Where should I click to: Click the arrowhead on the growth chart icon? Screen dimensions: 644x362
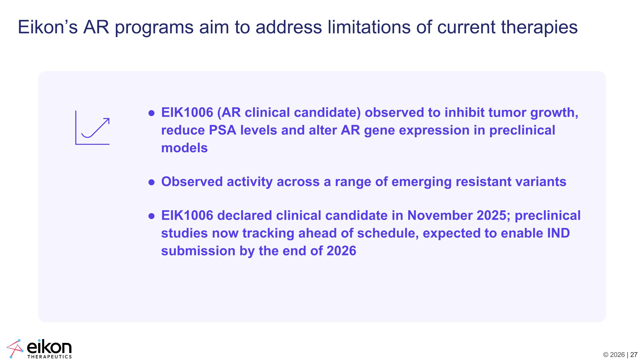coord(107,121)
